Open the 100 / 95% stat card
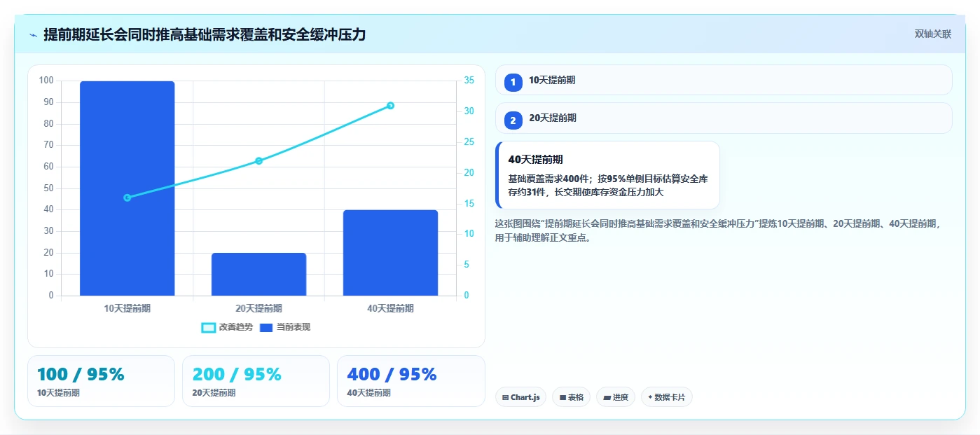 (101, 381)
